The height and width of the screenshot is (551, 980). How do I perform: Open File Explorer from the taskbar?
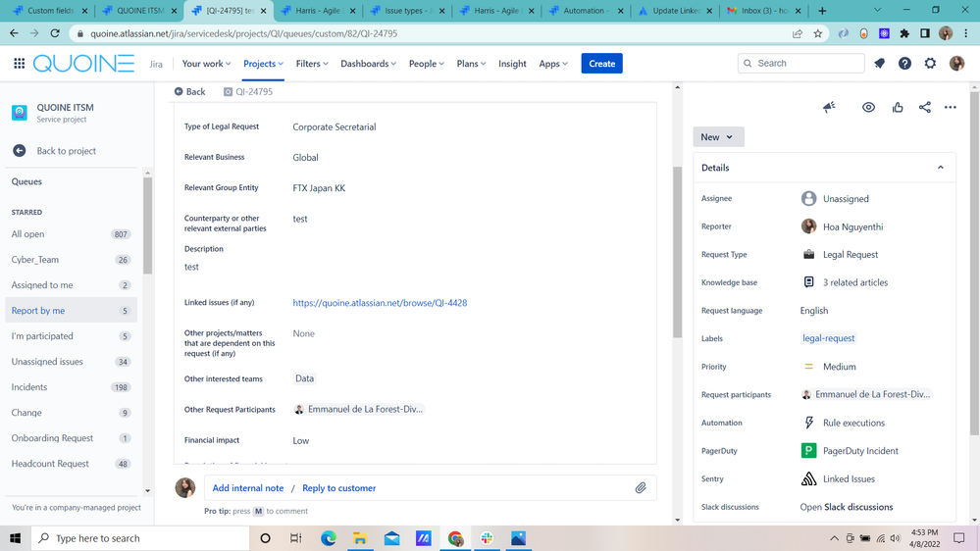(x=359, y=538)
